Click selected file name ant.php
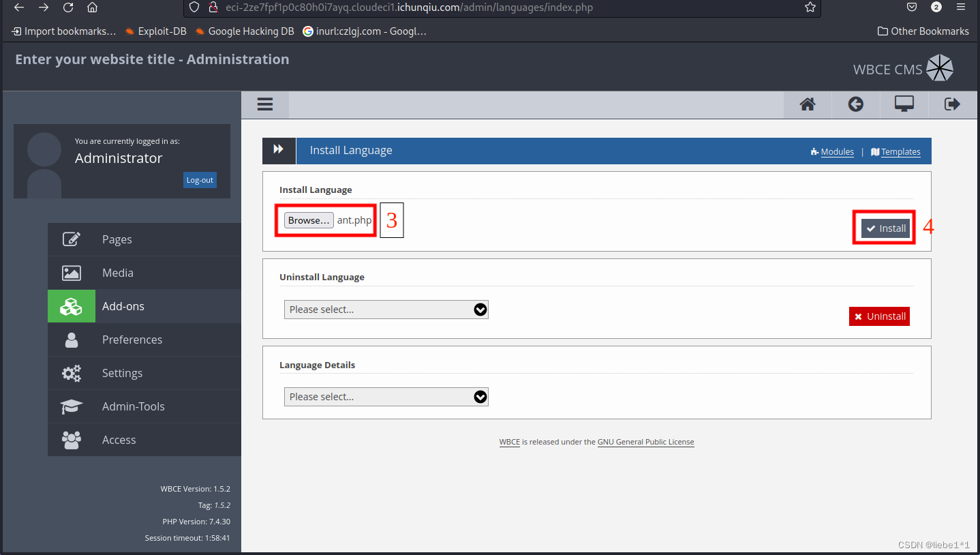The image size is (980, 555). [354, 220]
